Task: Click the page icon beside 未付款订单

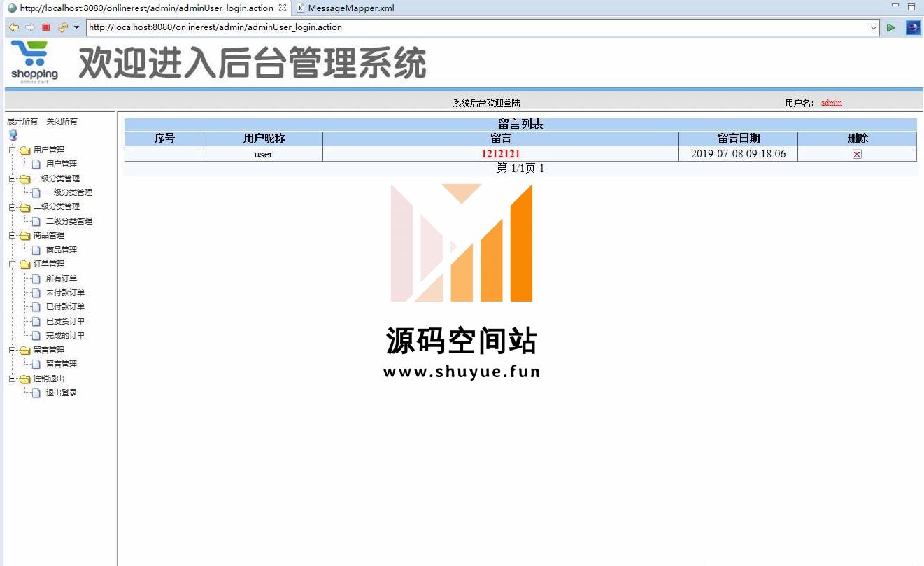Action: 36,292
